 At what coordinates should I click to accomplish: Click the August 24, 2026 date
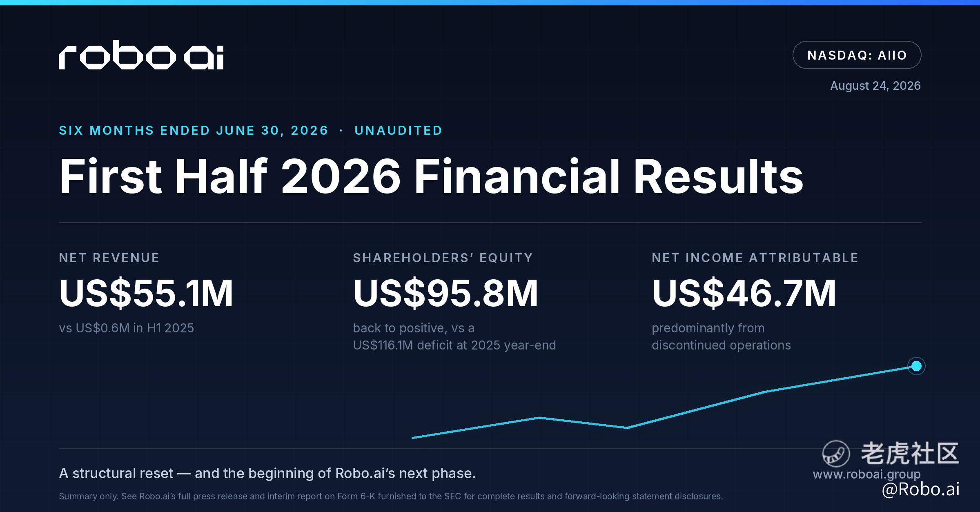click(875, 86)
